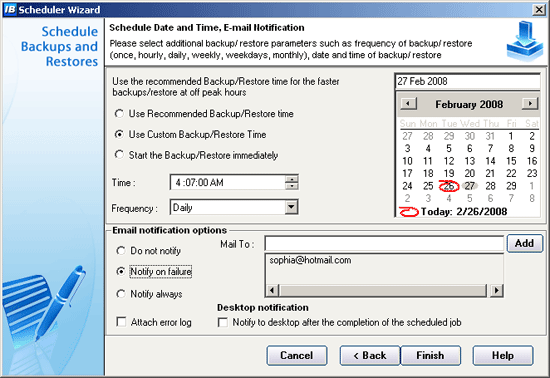The width and height of the screenshot is (550, 378).
Task: Click Today: 2/26/2008 link in calendar
Action: point(464,212)
